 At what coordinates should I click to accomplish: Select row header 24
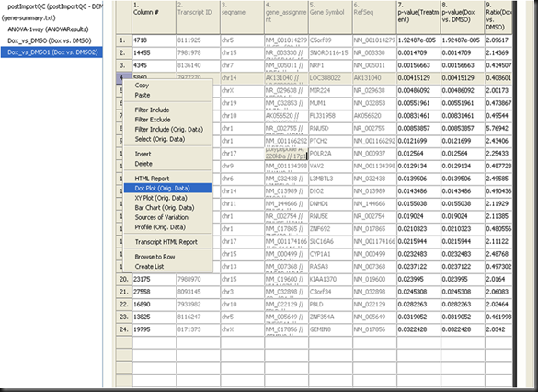point(123,329)
